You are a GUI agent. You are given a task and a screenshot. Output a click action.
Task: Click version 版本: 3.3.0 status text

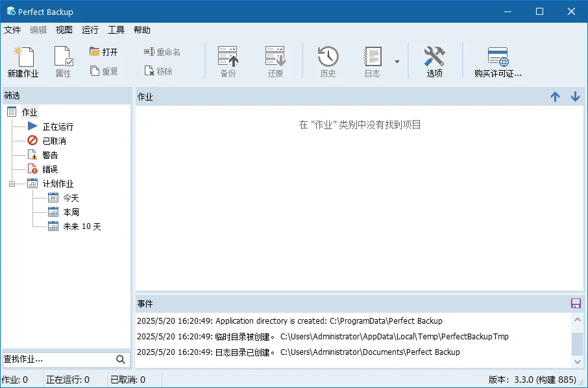tap(532, 380)
